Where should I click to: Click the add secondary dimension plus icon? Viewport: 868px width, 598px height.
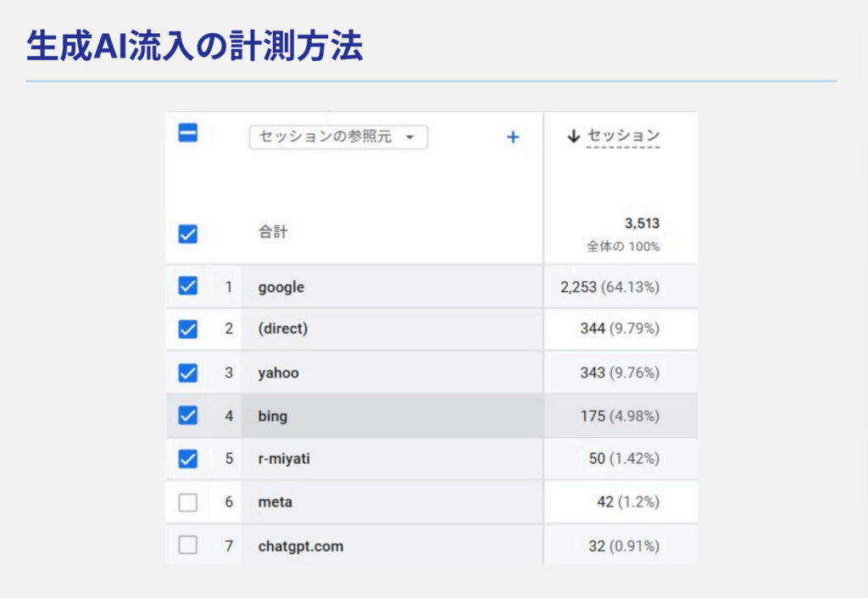[512, 136]
